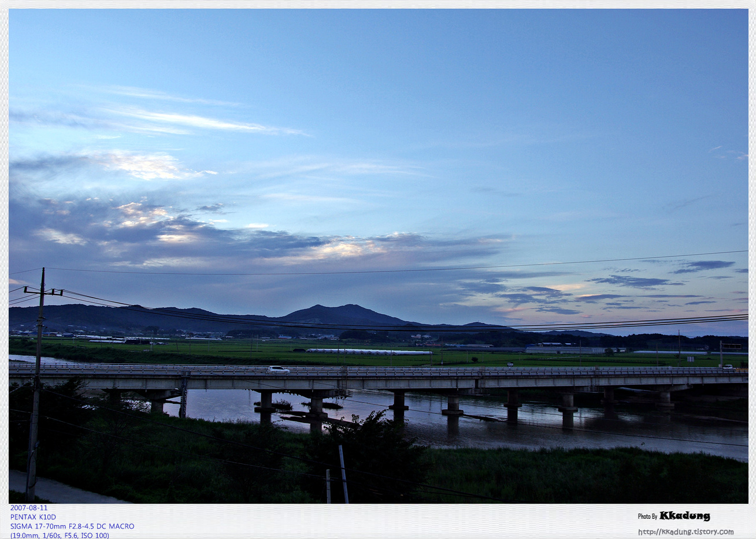Click the landscape bridge photograph
This screenshot has width=756, height=539.
click(x=379, y=256)
